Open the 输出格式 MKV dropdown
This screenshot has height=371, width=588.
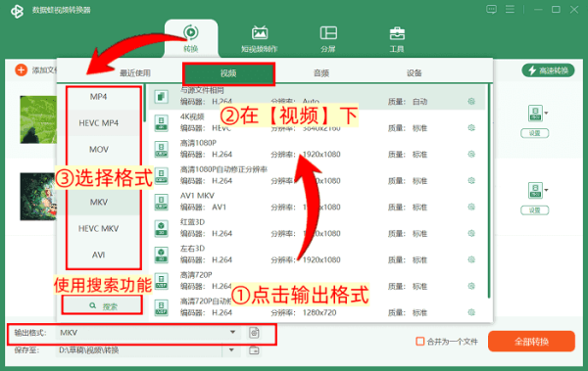click(148, 333)
